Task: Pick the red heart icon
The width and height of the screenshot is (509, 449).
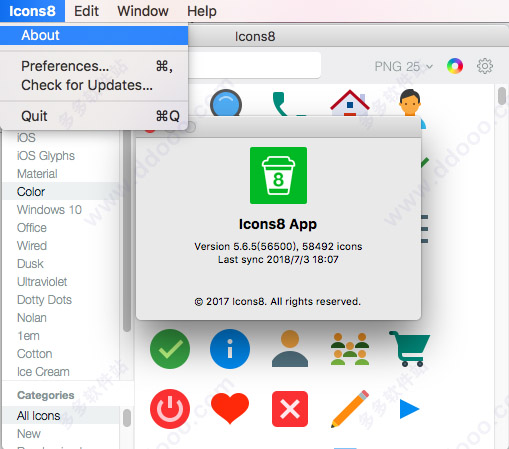Action: click(x=230, y=408)
